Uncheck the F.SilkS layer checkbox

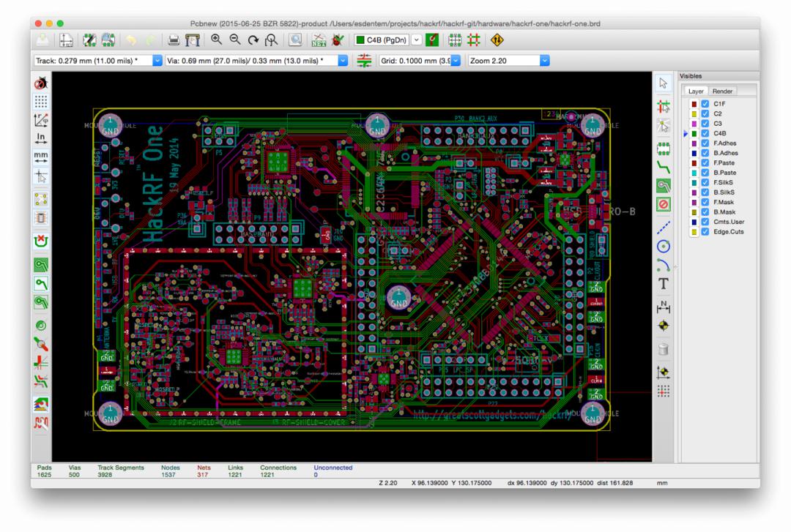[x=705, y=182]
